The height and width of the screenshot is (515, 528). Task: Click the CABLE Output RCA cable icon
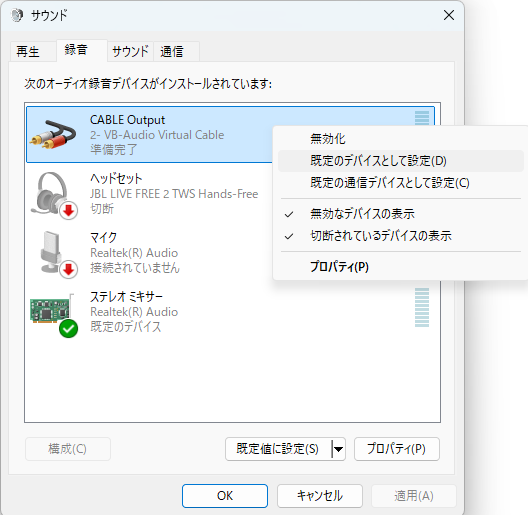point(53,135)
